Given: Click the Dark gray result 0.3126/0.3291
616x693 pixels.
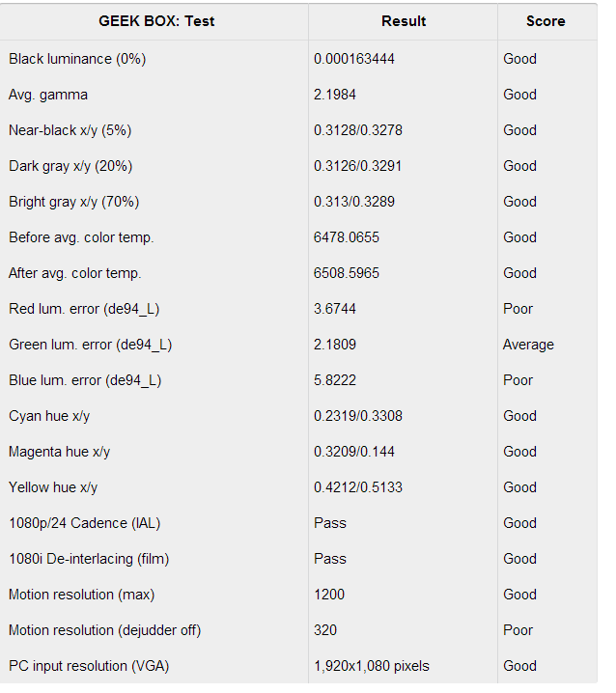Looking at the screenshot, I should tap(358, 166).
